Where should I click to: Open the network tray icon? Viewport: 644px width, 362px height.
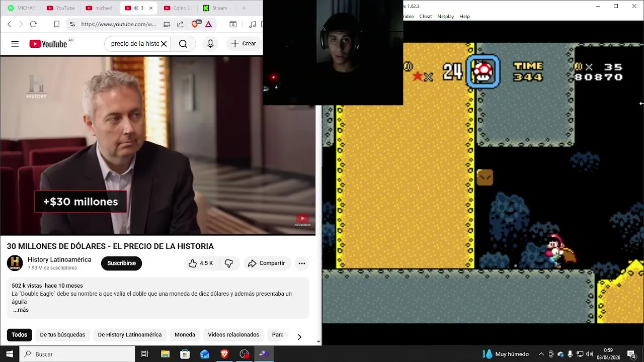[x=580, y=354]
